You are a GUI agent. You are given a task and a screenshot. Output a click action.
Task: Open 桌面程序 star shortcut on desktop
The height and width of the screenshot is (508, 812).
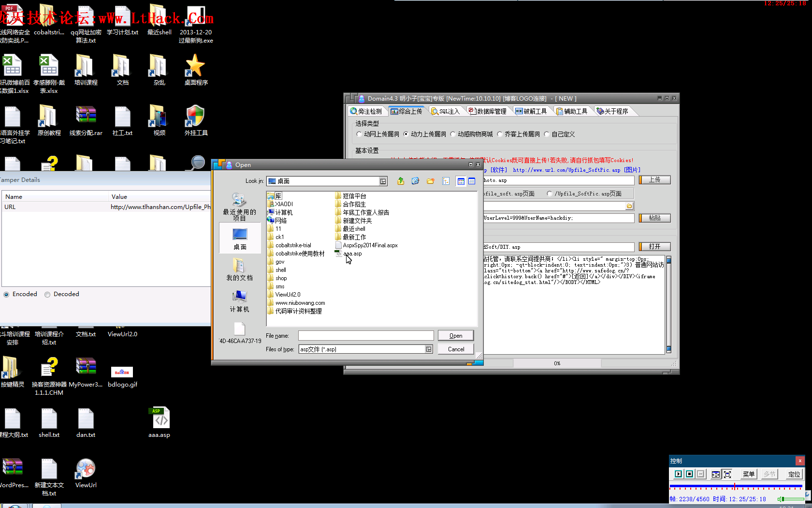pos(196,70)
